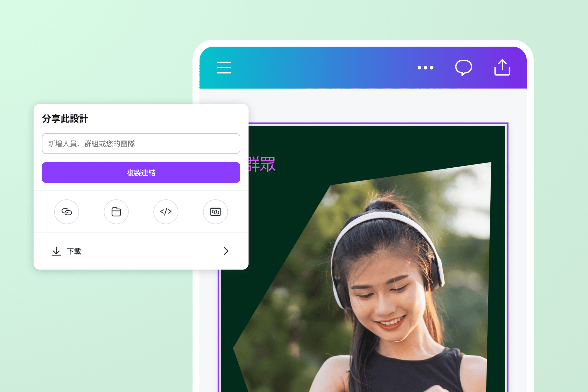Select the woman with headphones photo
Screen dimensions: 588x392
362,277
